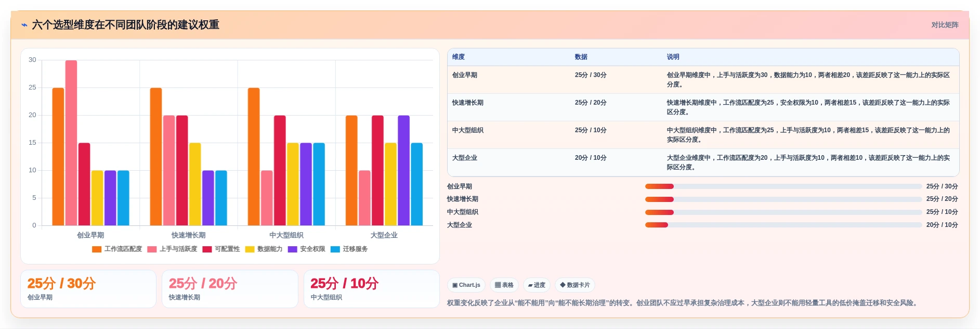Toggle 上手与活跃度 legend color swatch
This screenshot has width=980, height=329.
click(152, 249)
